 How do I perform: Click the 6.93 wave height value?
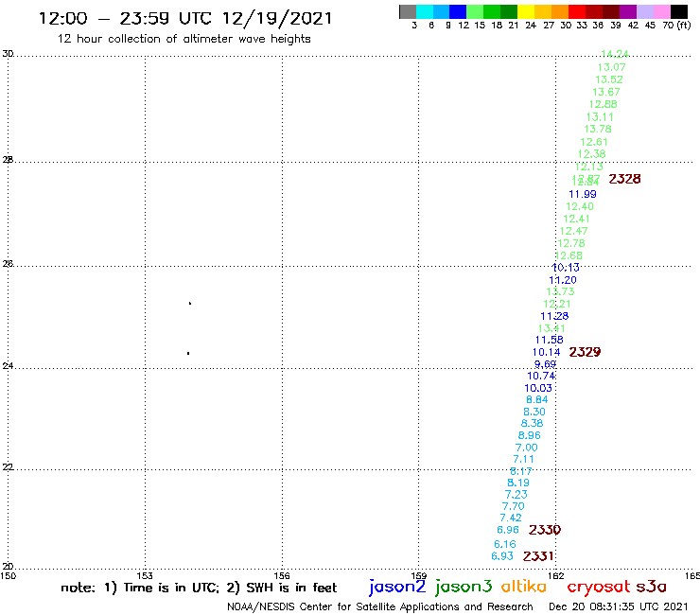502,556
